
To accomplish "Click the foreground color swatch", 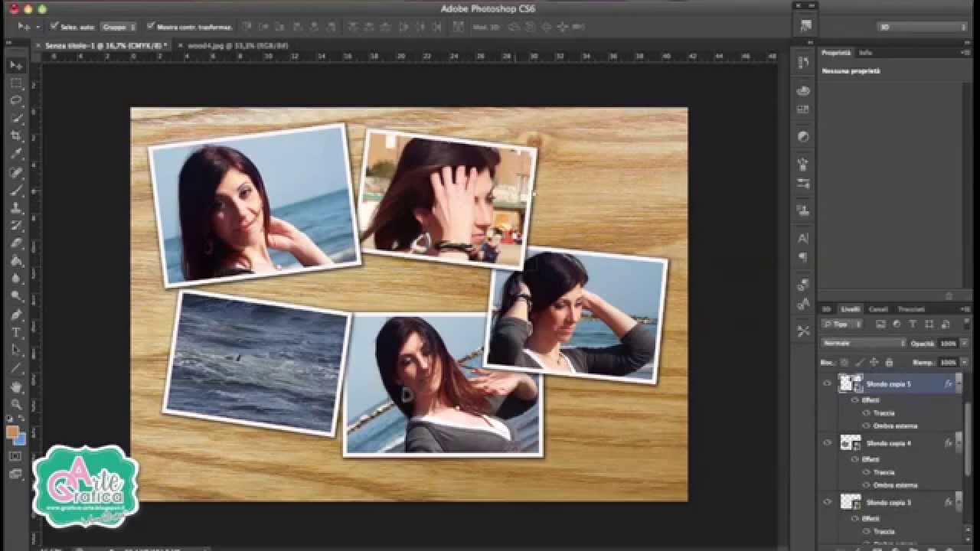I will click(13, 432).
